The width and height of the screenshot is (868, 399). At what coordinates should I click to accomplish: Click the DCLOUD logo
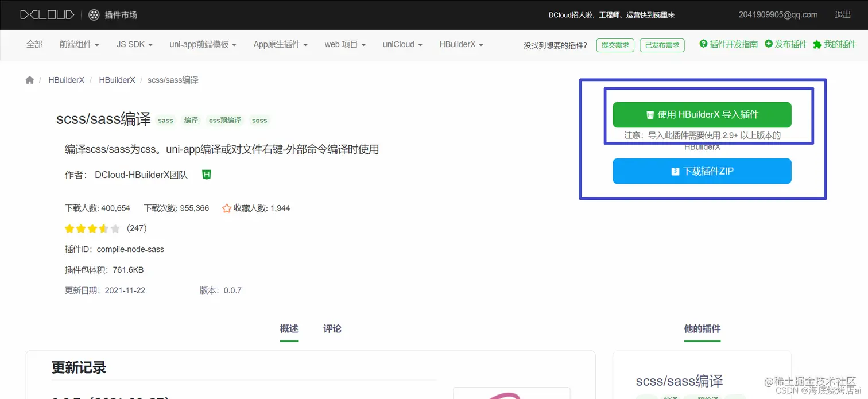click(46, 15)
